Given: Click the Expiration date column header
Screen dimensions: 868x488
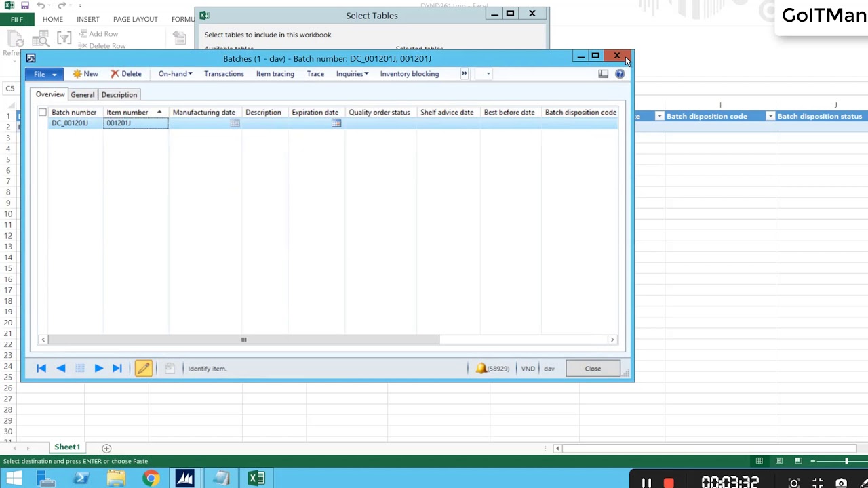Looking at the screenshot, I should click(x=315, y=113).
